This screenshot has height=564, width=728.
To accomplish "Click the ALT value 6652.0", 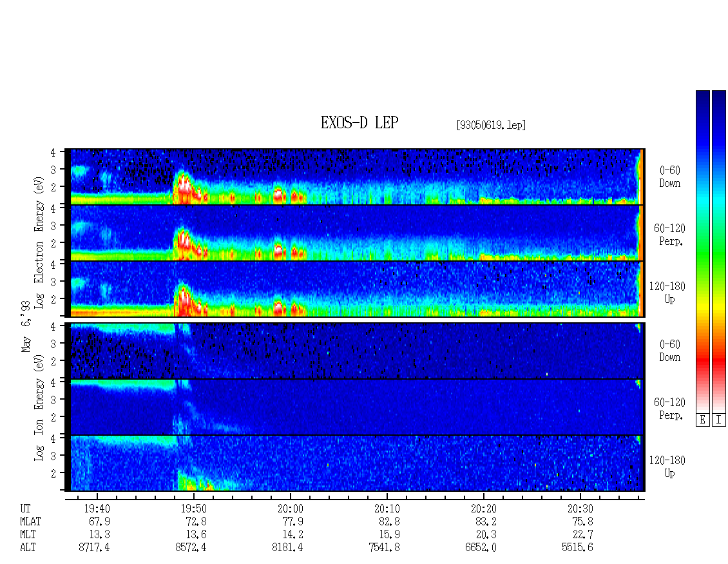I will point(481,548).
